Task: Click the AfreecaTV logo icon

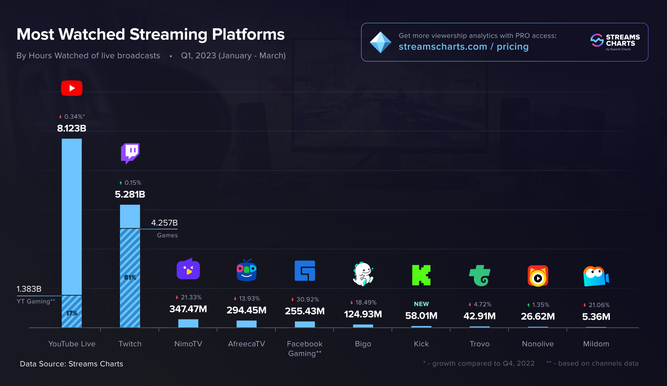Action: pos(246,270)
